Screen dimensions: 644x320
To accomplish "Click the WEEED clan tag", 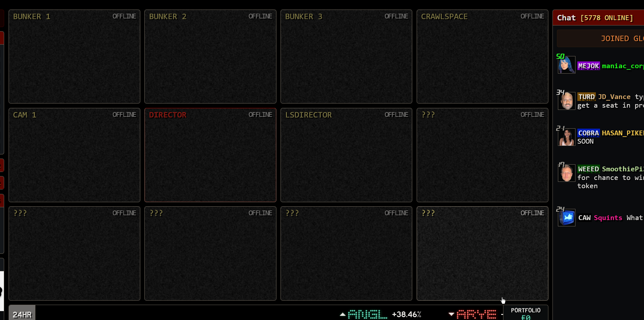I will (x=589, y=169).
